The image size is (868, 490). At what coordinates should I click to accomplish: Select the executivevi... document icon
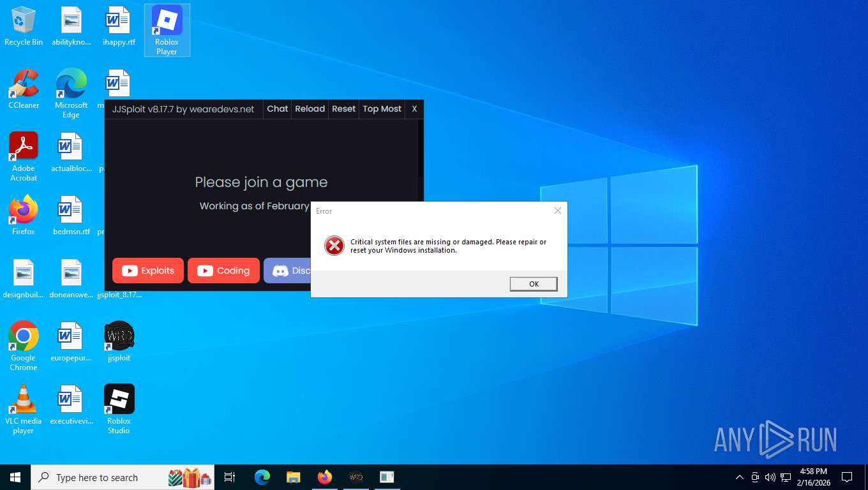tap(71, 405)
